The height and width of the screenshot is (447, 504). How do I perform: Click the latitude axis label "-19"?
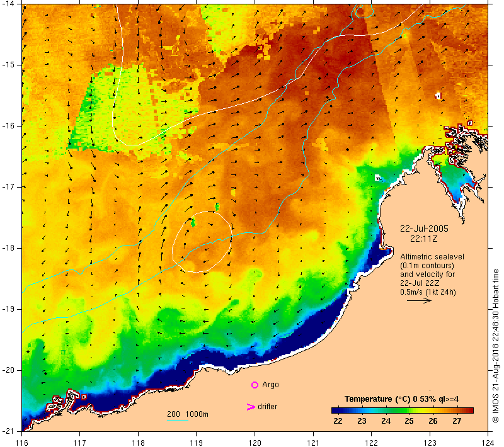point(8,309)
